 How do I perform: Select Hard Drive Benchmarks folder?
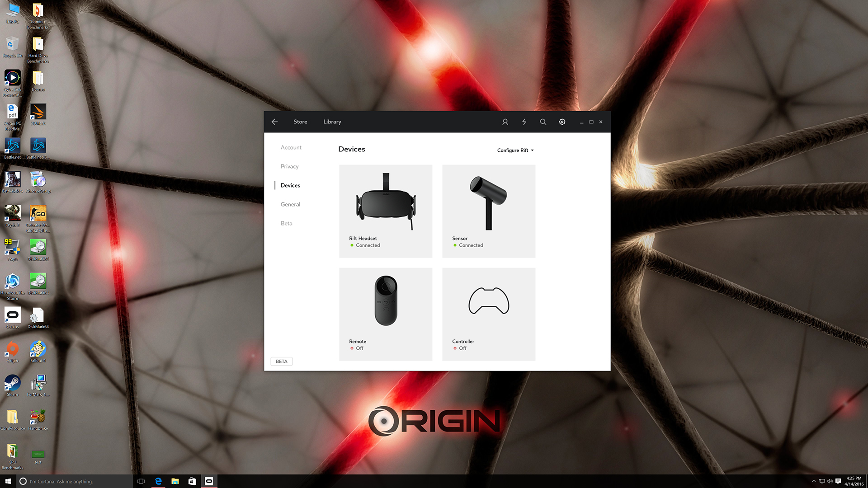tap(38, 50)
